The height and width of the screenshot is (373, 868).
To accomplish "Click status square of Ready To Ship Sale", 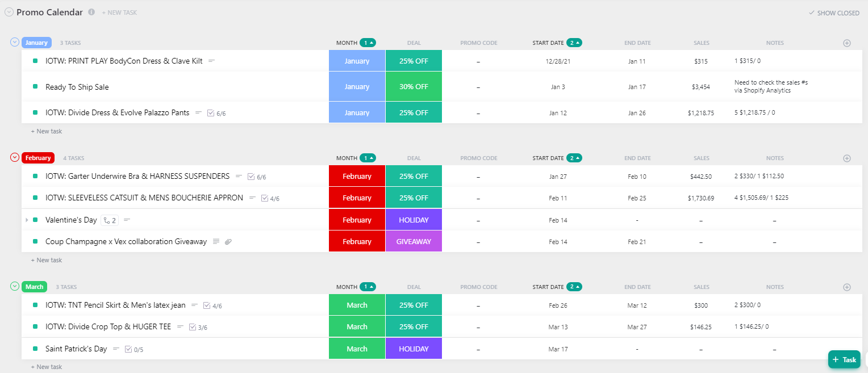I will (x=35, y=87).
